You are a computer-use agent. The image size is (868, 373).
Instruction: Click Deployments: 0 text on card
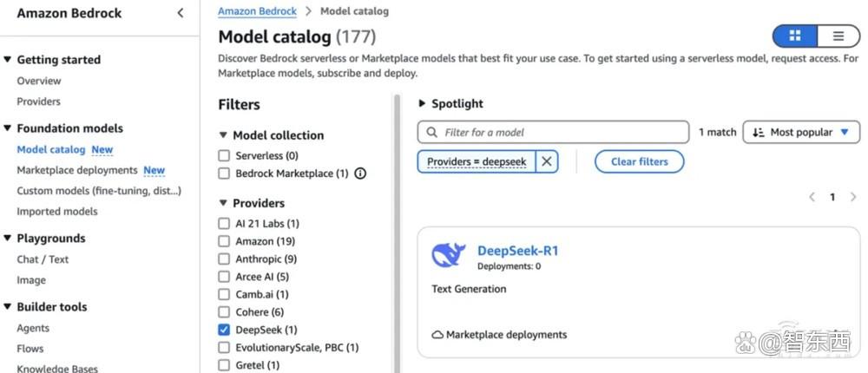click(x=509, y=266)
